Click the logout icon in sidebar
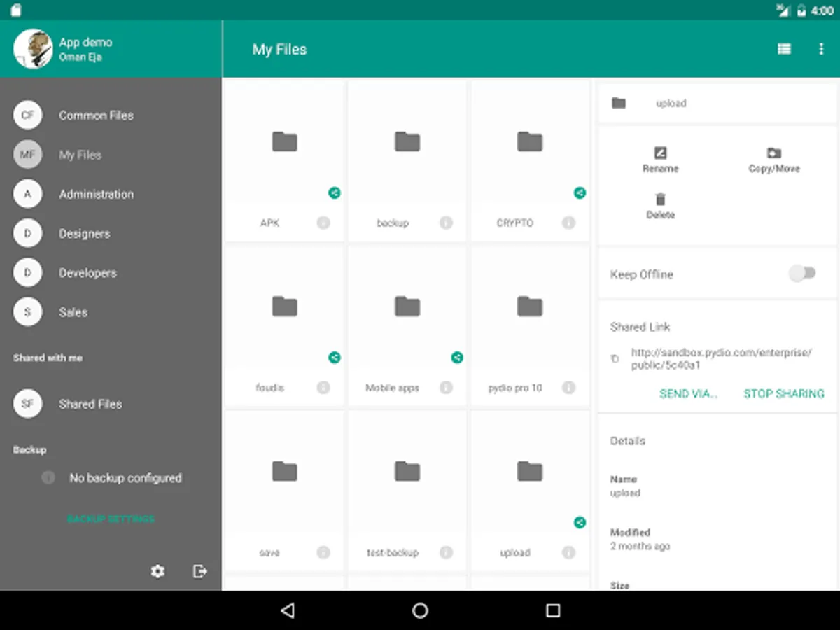This screenshot has width=840, height=630. pos(200,572)
